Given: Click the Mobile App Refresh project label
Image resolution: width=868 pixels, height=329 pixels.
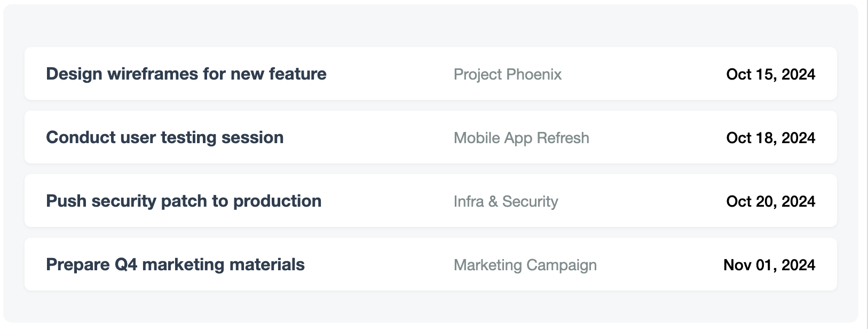Looking at the screenshot, I should (522, 138).
